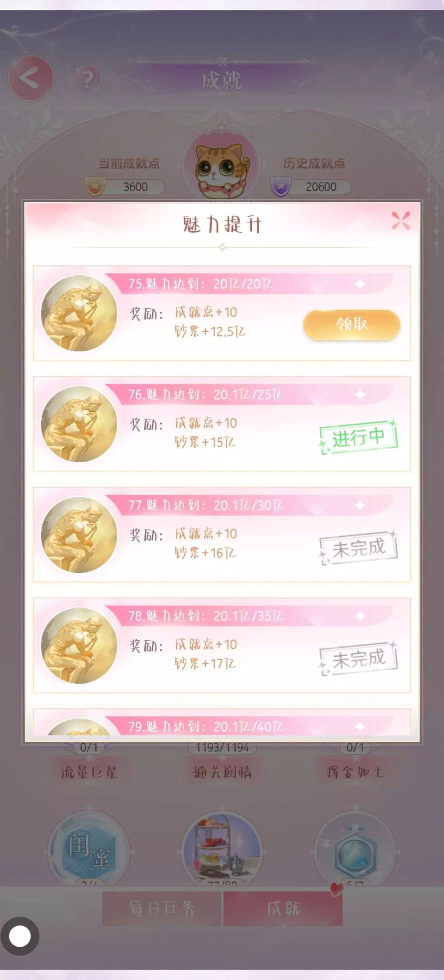The image size is (444, 980).
Task: Click the thinker statue icon of achievement 76
Action: (x=79, y=424)
